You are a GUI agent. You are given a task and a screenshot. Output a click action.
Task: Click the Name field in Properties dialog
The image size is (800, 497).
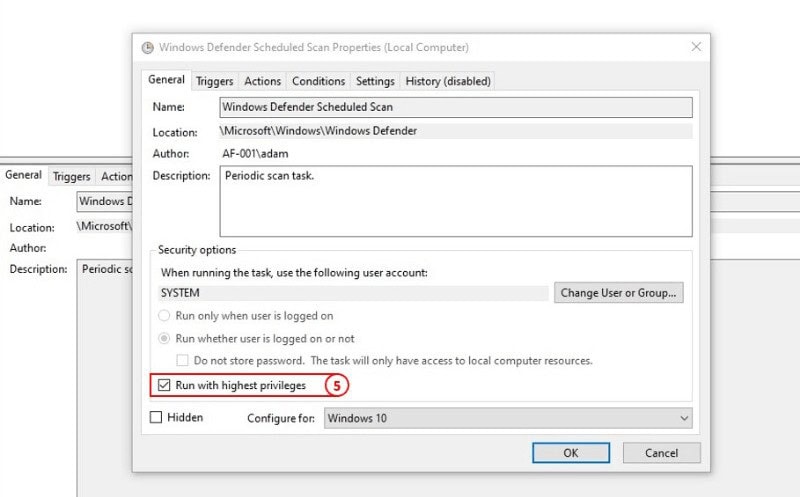point(456,107)
